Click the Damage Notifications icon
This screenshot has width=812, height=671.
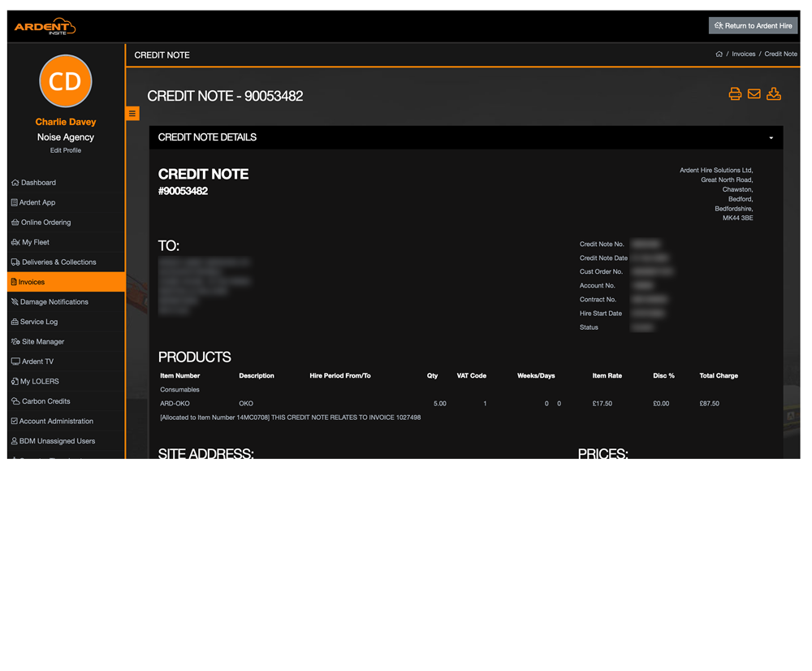[15, 301]
